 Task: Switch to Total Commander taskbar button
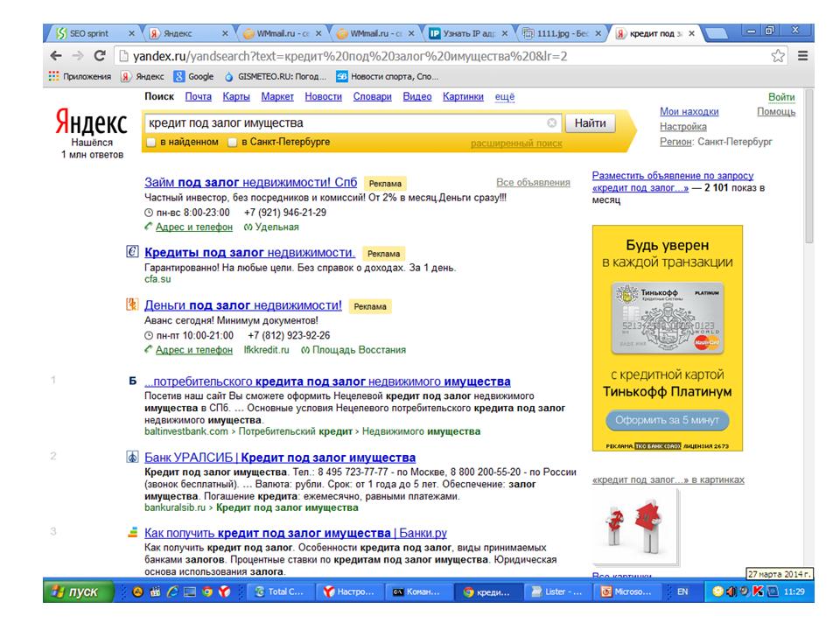click(x=279, y=591)
